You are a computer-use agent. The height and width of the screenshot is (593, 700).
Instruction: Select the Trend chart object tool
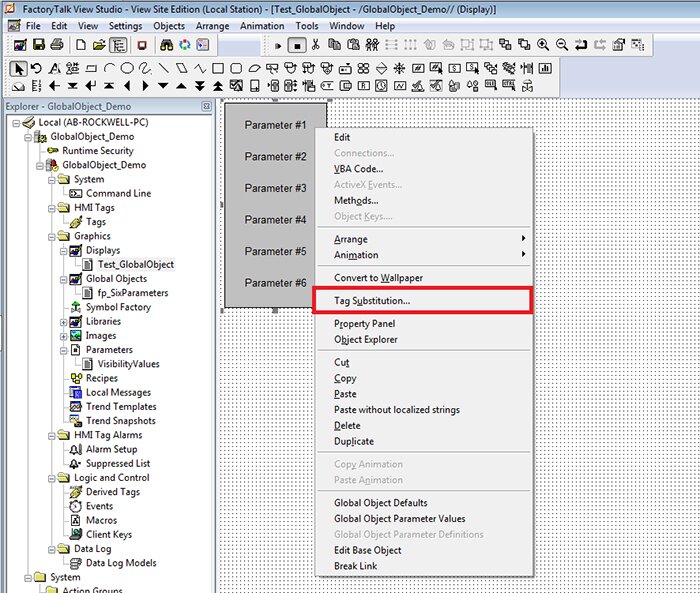click(400, 85)
